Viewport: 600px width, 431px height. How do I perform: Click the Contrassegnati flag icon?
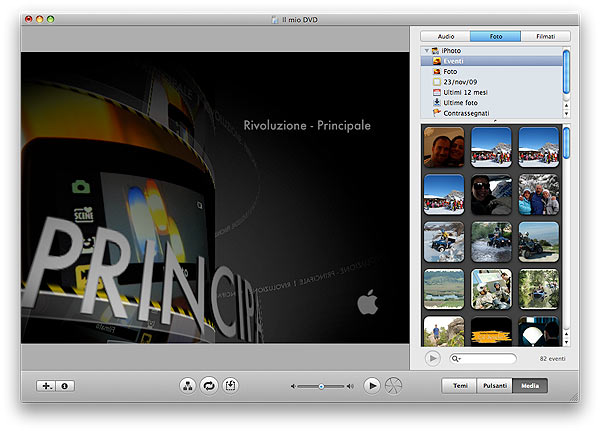[x=437, y=113]
